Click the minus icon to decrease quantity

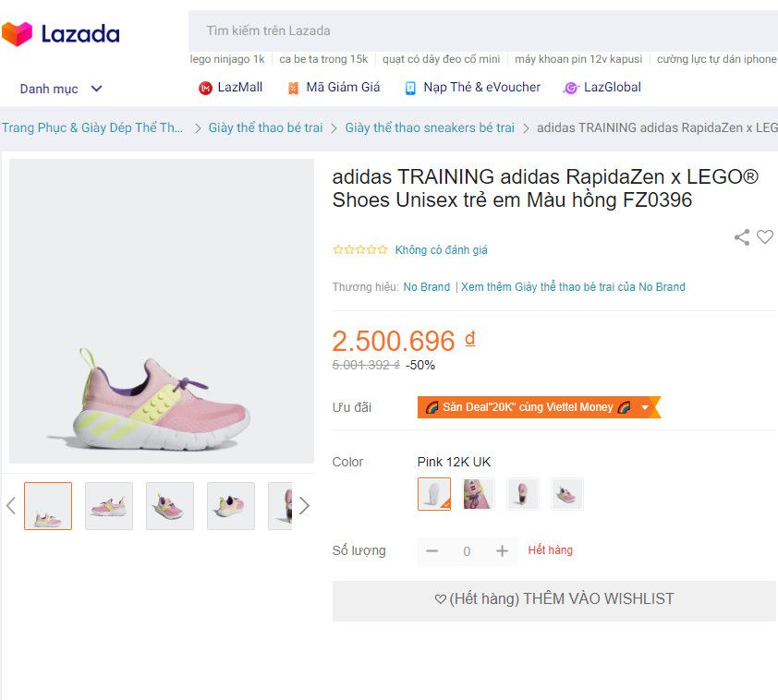pyautogui.click(x=432, y=551)
